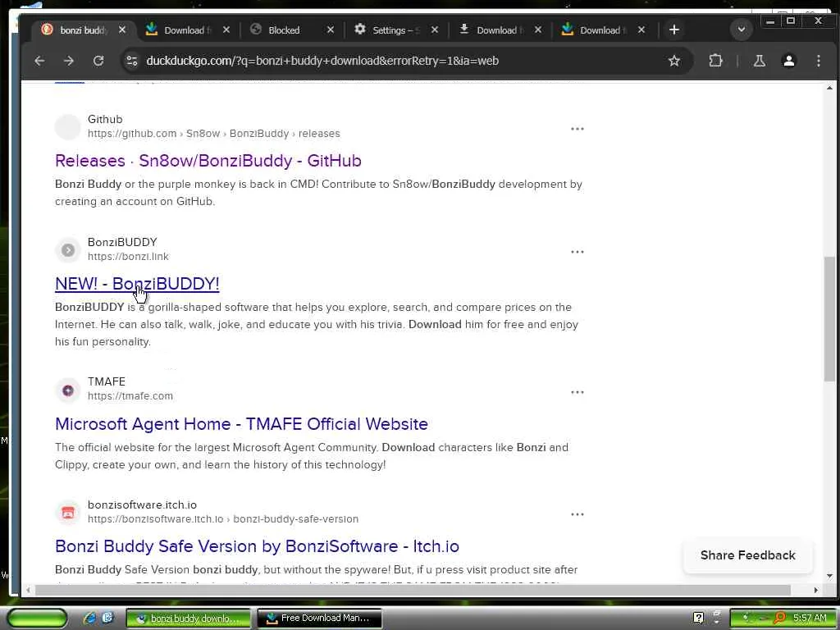The width and height of the screenshot is (840, 630).
Task: Open the Chrome three-dot menu
Action: pos(818,61)
